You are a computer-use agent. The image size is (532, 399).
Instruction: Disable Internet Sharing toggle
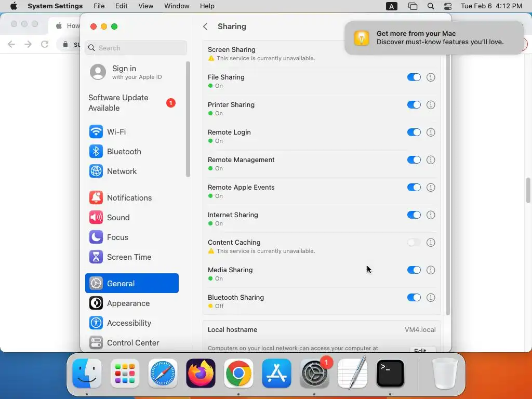click(414, 215)
